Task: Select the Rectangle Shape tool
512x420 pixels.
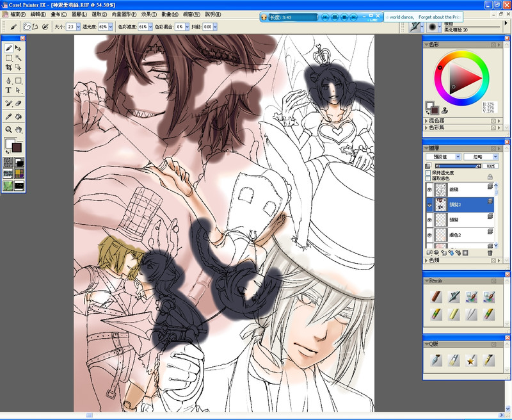Action: point(19,80)
